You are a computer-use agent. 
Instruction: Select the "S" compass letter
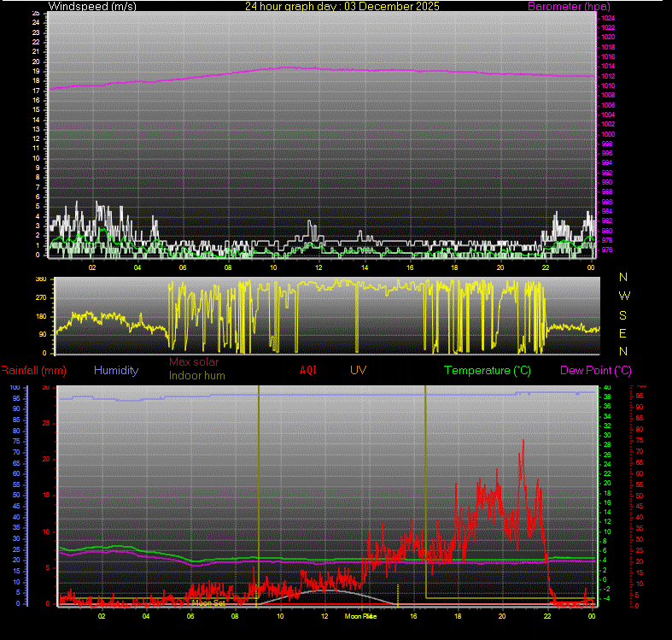[x=623, y=315]
